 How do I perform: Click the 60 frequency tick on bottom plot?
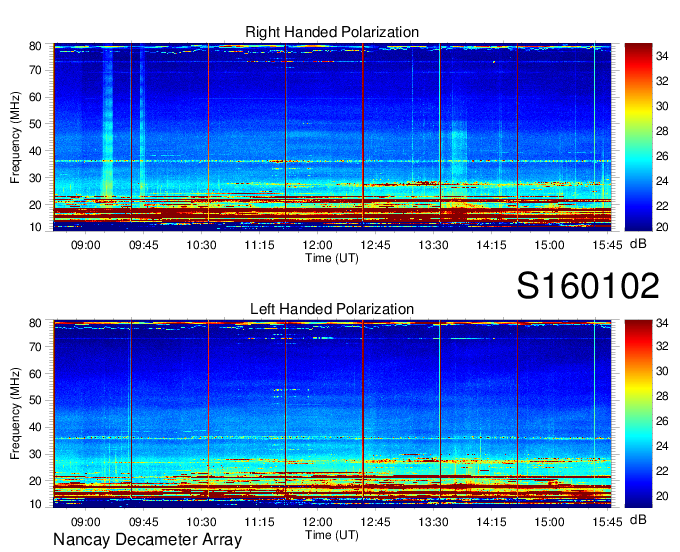[x=35, y=374]
